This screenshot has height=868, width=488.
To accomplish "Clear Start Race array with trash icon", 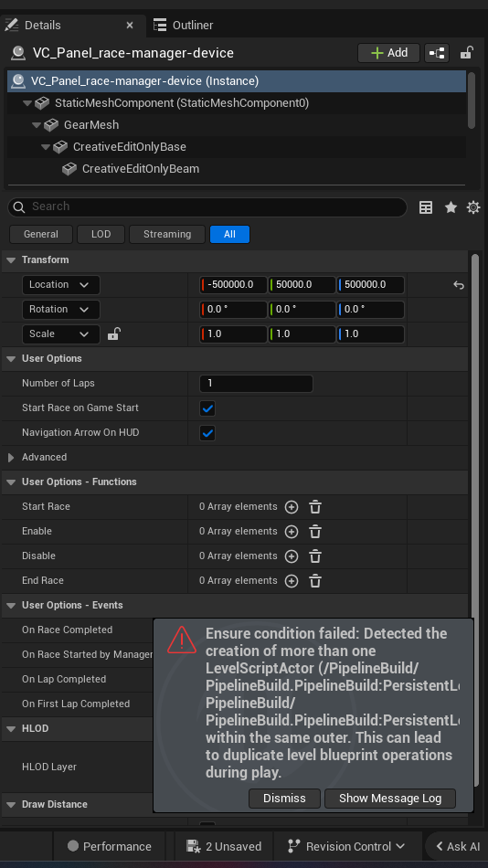I will (315, 507).
